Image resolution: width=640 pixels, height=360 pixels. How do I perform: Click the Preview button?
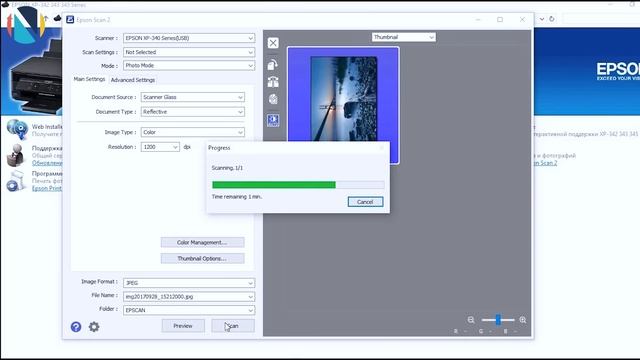tap(183, 326)
